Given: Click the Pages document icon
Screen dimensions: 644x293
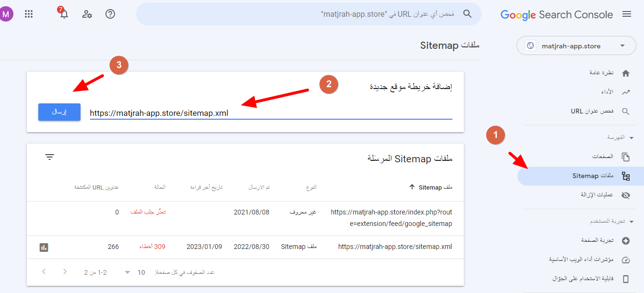Looking at the screenshot, I should point(625,157).
